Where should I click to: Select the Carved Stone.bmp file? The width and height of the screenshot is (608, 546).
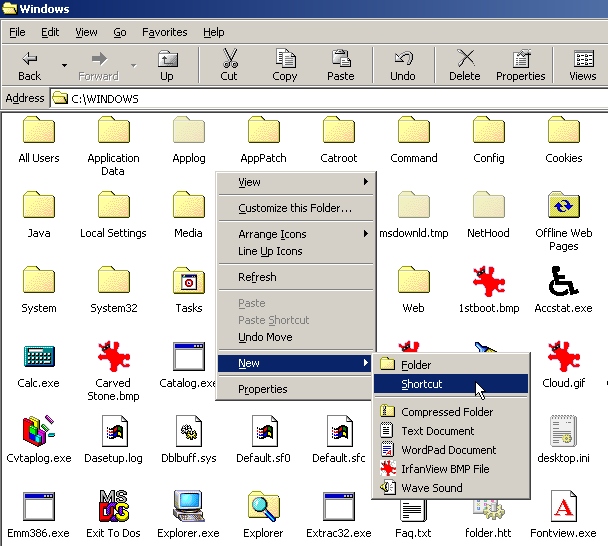point(113,371)
